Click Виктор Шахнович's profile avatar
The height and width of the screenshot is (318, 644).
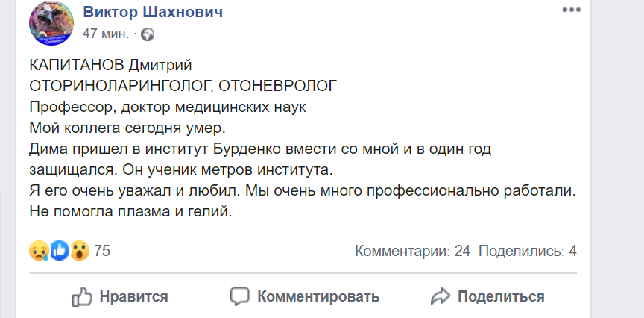(51, 22)
